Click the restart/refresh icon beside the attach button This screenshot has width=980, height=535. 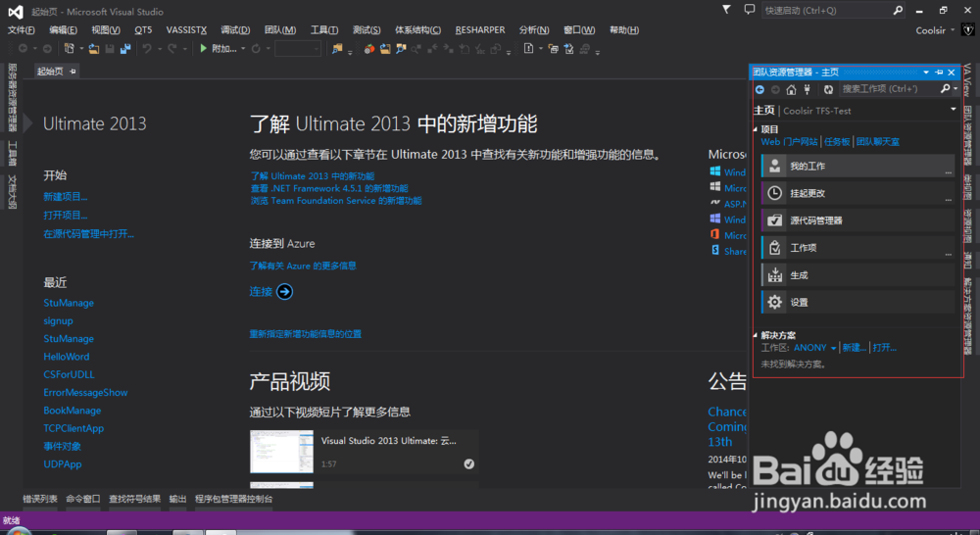click(256, 48)
